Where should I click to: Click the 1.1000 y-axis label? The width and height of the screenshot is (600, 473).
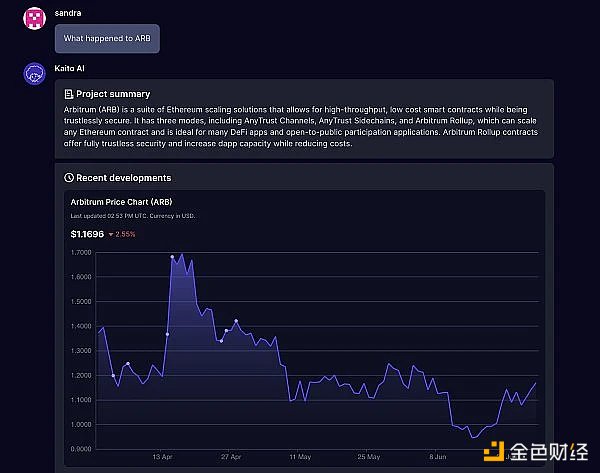(x=81, y=400)
